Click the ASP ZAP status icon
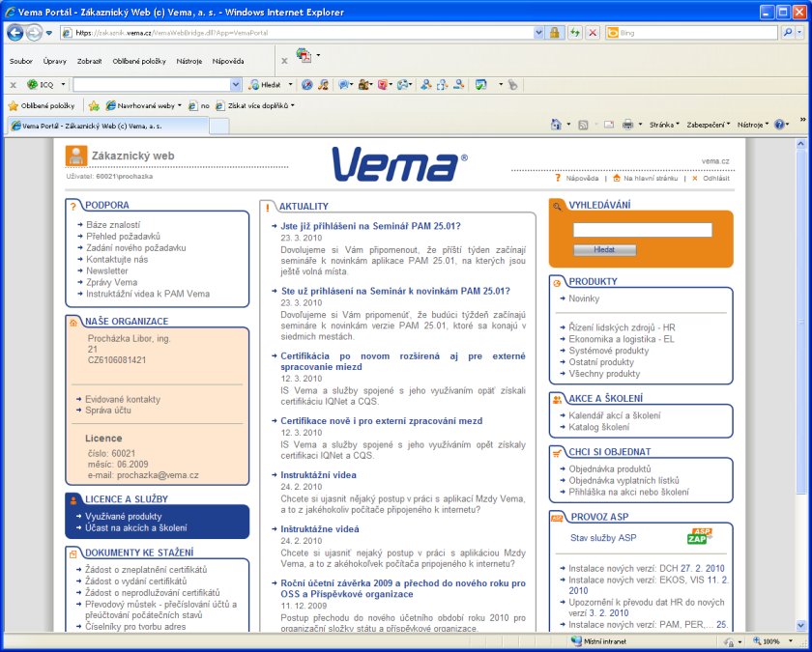The height and width of the screenshot is (652, 812). (700, 537)
